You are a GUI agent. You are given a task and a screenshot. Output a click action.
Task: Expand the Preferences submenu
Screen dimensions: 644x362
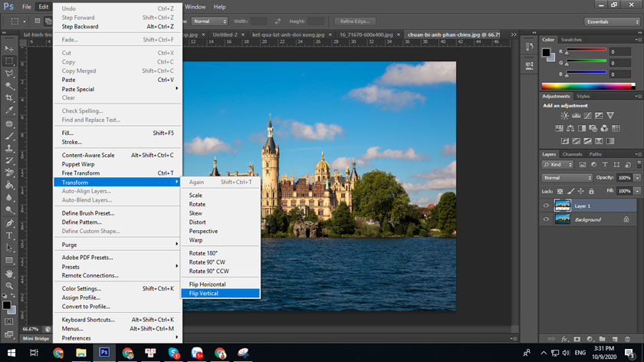(x=118, y=338)
